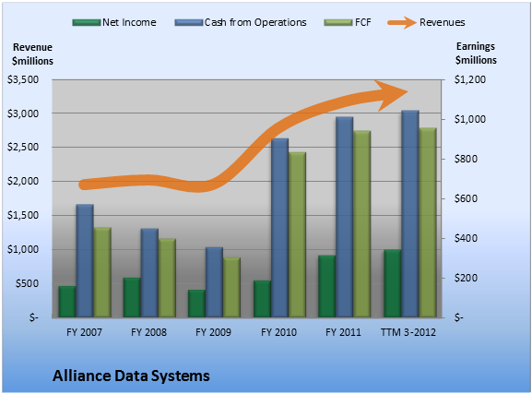Click the FY 2011 category label
This screenshot has height=394, width=532.
(x=343, y=332)
